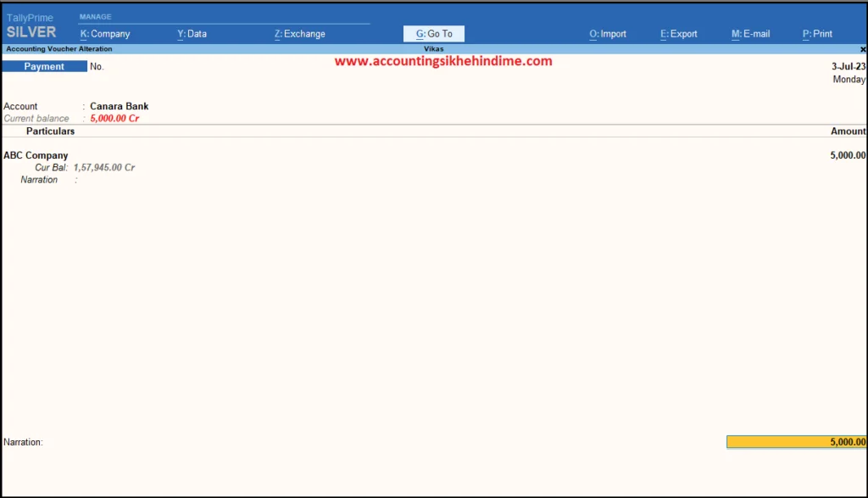Open the M: E-mail menu
The width and height of the screenshot is (868, 498).
tap(750, 34)
